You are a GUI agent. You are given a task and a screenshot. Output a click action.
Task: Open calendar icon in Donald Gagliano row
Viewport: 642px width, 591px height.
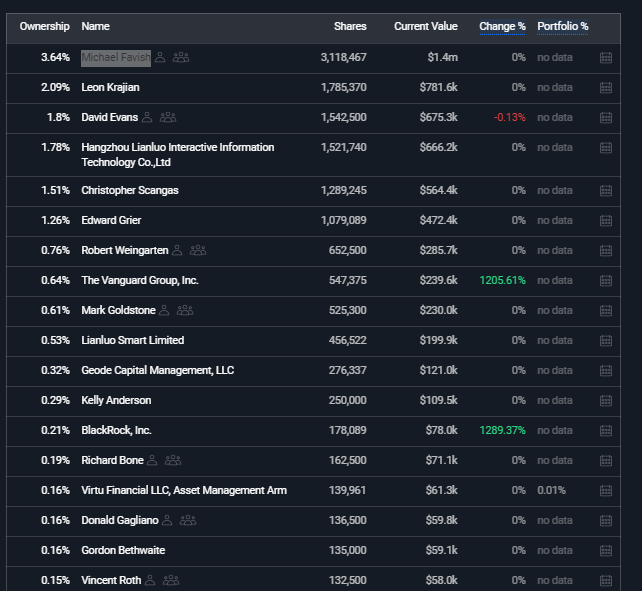606,521
